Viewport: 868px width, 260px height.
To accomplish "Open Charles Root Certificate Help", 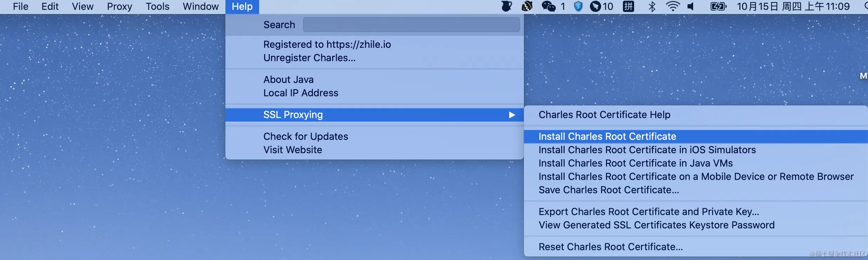I will [696, 115].
